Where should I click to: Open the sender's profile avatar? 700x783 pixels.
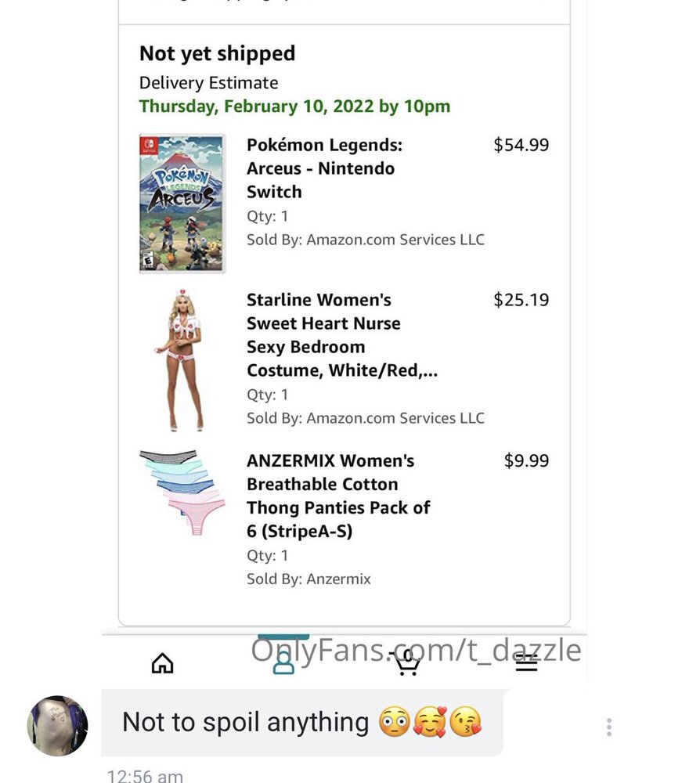[x=57, y=726]
